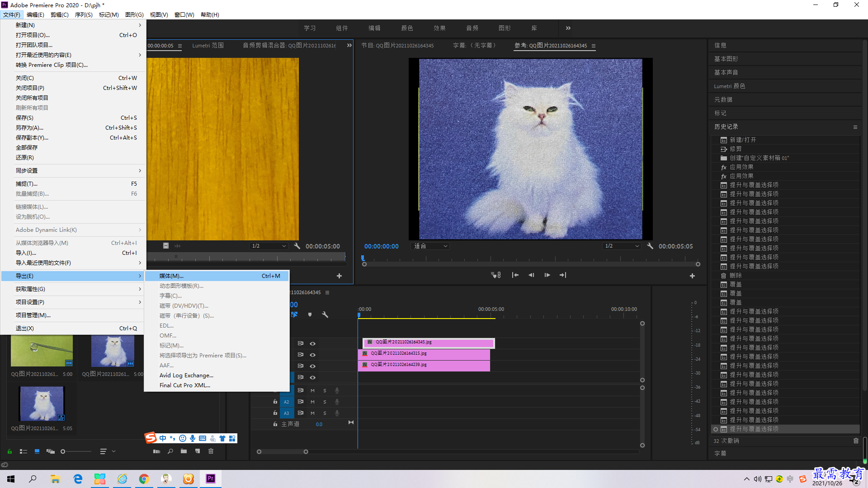The width and height of the screenshot is (868, 488).
Task: Click program monitor timecode 00:00:00:00
Action: (382, 246)
